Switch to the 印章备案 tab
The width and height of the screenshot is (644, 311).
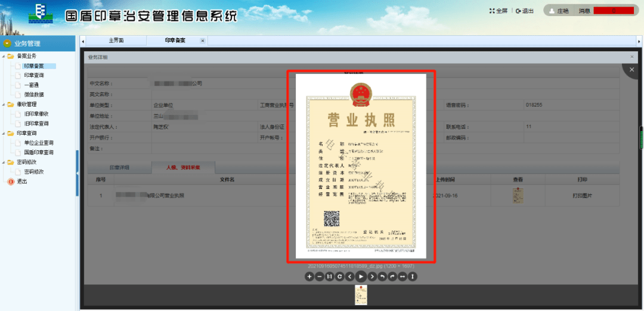(175, 41)
